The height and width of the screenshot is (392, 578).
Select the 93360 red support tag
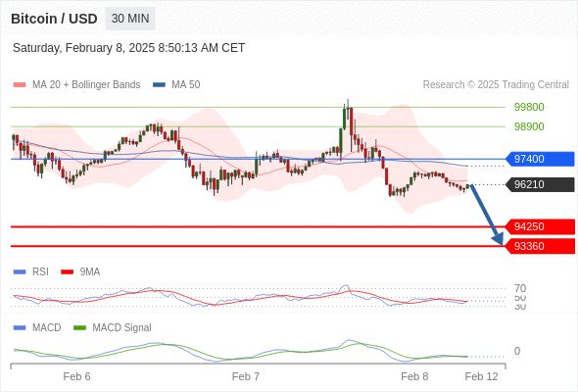click(540, 246)
